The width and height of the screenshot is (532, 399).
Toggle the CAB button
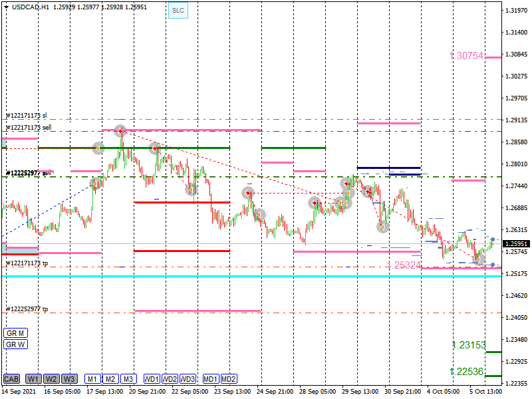(11, 379)
